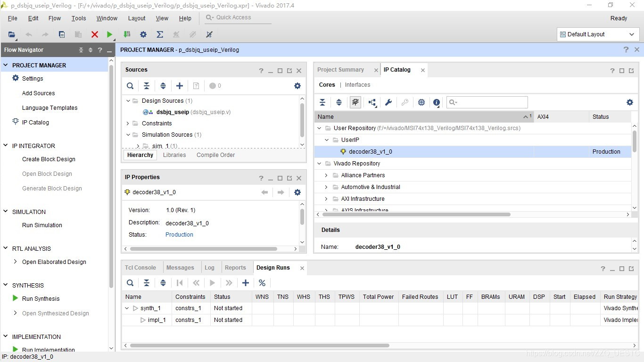This screenshot has height=362, width=644.
Task: Sort by the AXI4 column header
Action: (x=561, y=117)
